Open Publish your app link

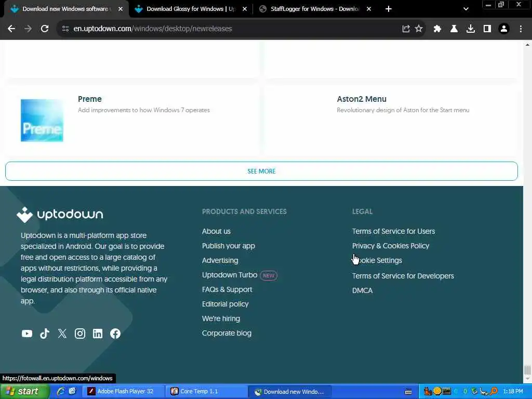(229, 246)
